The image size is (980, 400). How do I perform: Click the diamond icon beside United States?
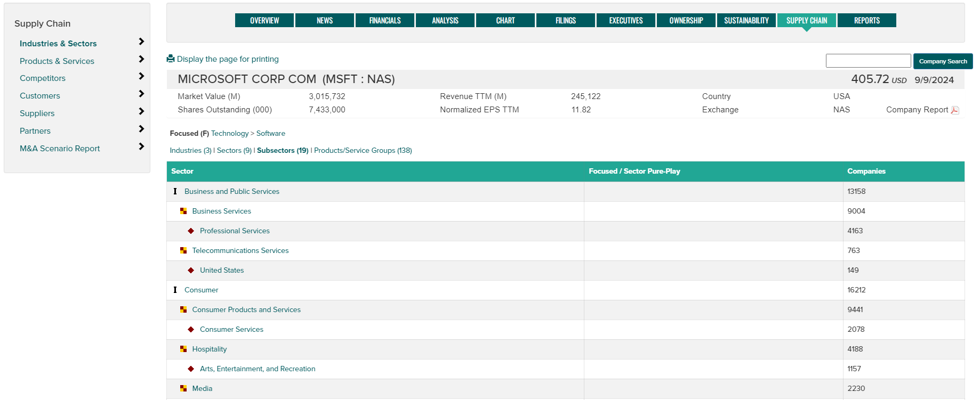(191, 270)
